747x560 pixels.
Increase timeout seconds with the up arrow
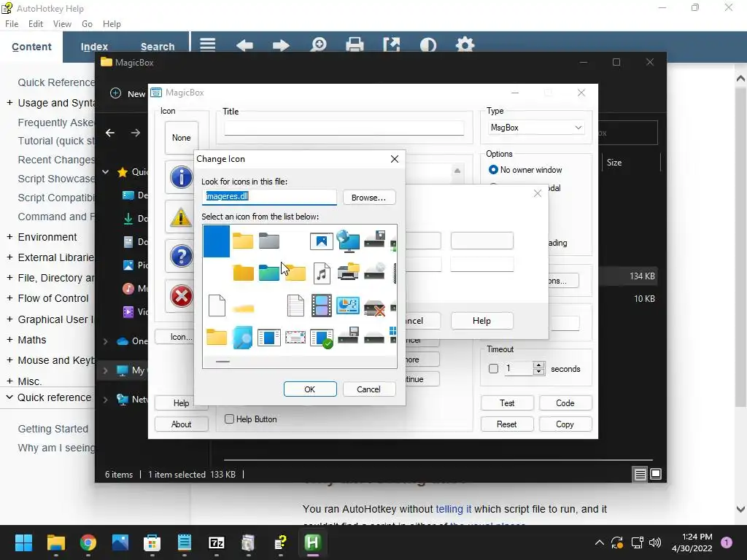click(539, 365)
